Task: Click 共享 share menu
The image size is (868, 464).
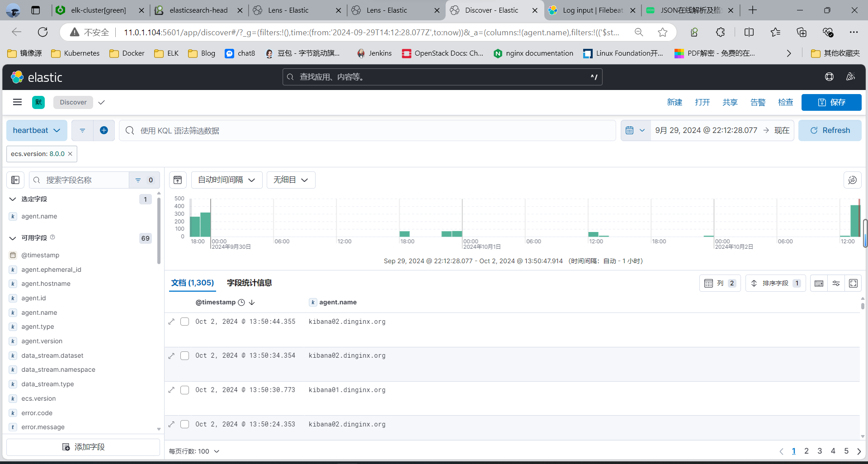Action: tap(730, 102)
